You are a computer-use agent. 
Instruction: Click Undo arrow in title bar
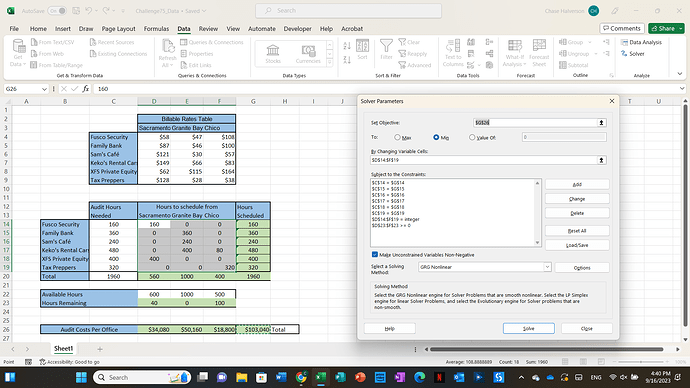[x=89, y=11]
